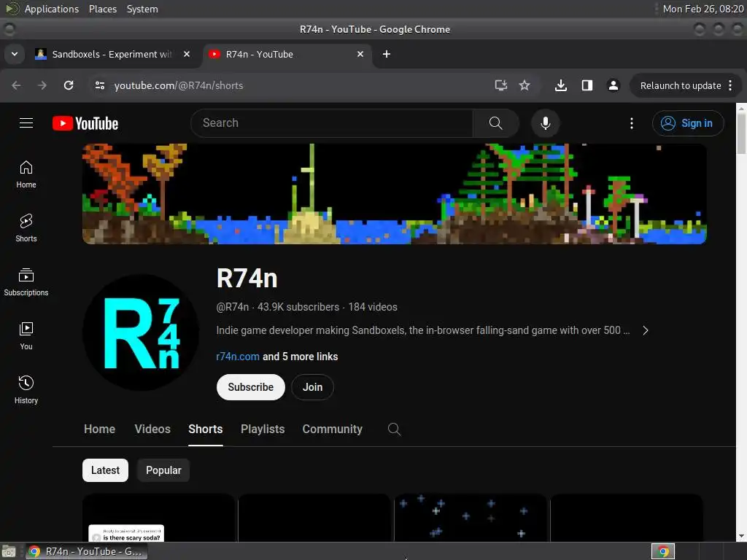Click the clock showing Mon Feb 26
This screenshot has width=747, height=560.
pos(703,9)
